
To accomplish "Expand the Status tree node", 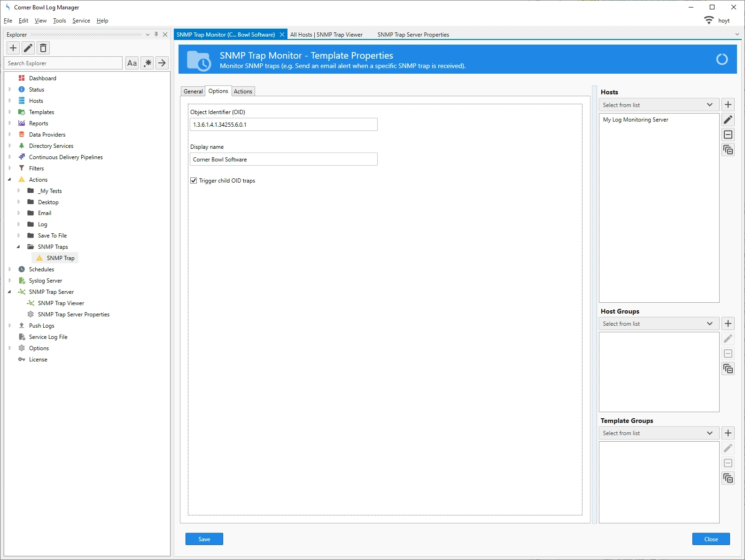I will pos(10,89).
